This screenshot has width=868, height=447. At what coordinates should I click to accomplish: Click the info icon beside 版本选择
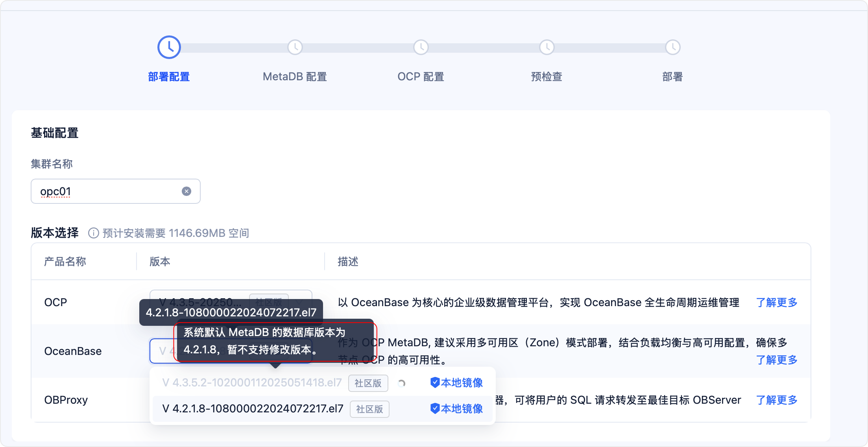point(93,233)
